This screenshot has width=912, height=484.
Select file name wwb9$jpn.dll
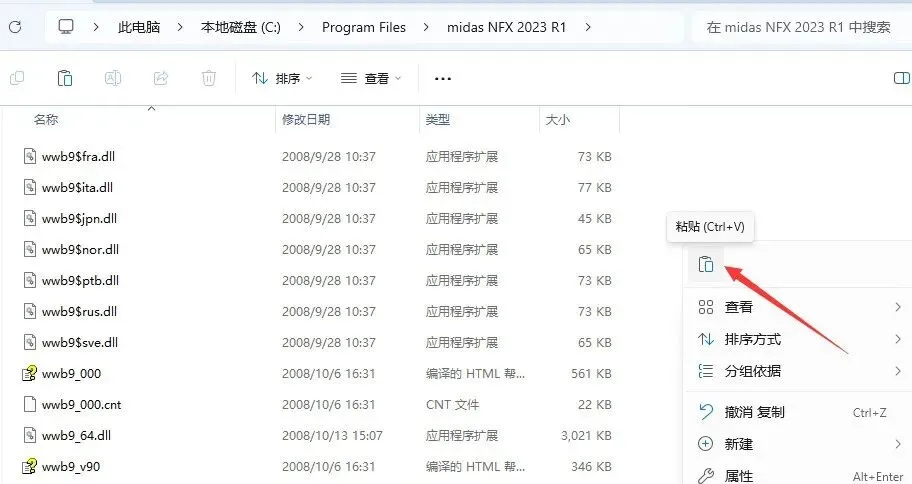(x=79, y=218)
